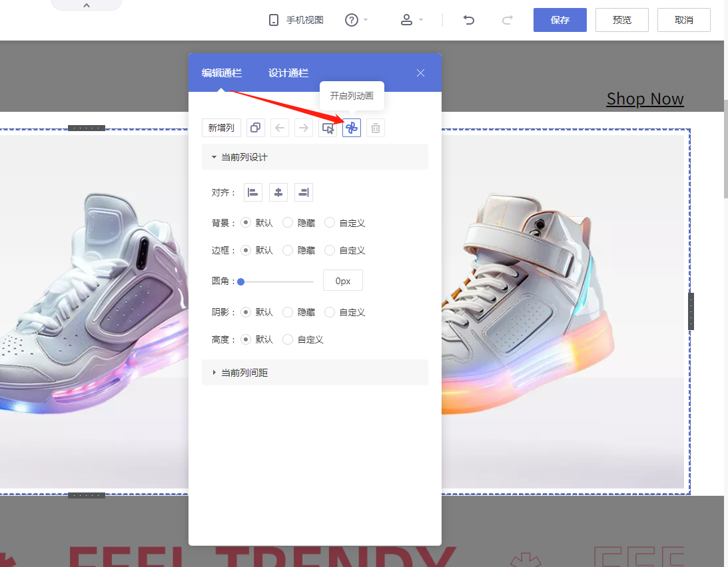Open the help icon dropdown arrow
Image resolution: width=728 pixels, height=567 pixels.
click(x=366, y=20)
